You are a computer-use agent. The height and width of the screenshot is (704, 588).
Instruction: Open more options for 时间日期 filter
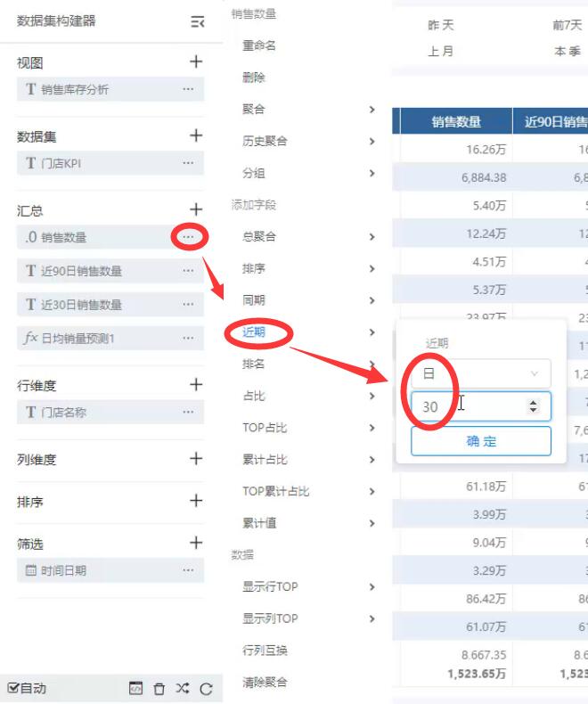pyautogui.click(x=188, y=570)
